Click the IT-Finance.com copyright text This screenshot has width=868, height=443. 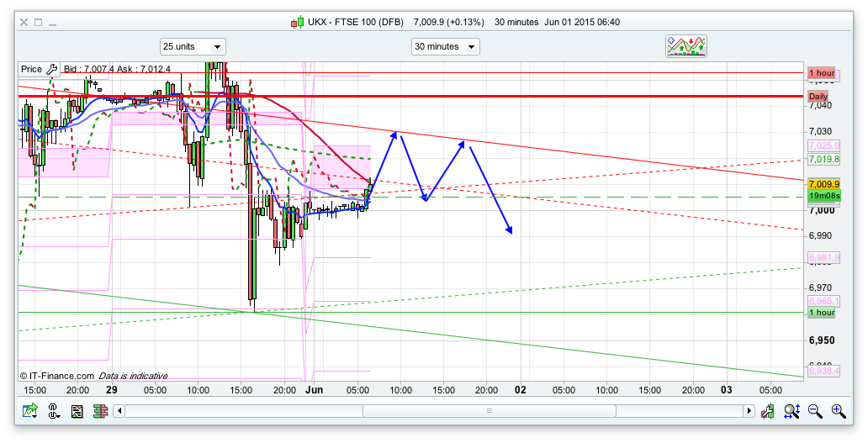pyautogui.click(x=57, y=376)
